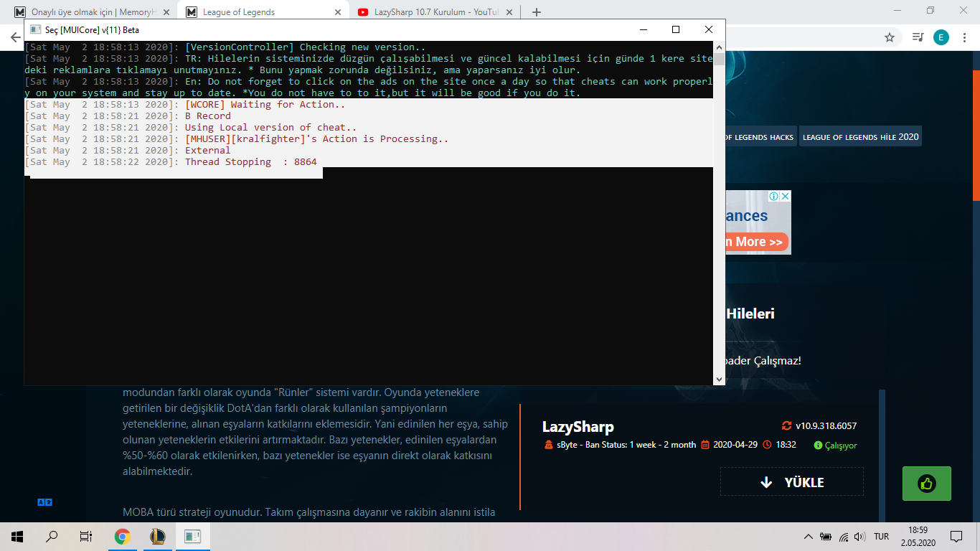Open the Chrome three-dot menu

point(965,37)
